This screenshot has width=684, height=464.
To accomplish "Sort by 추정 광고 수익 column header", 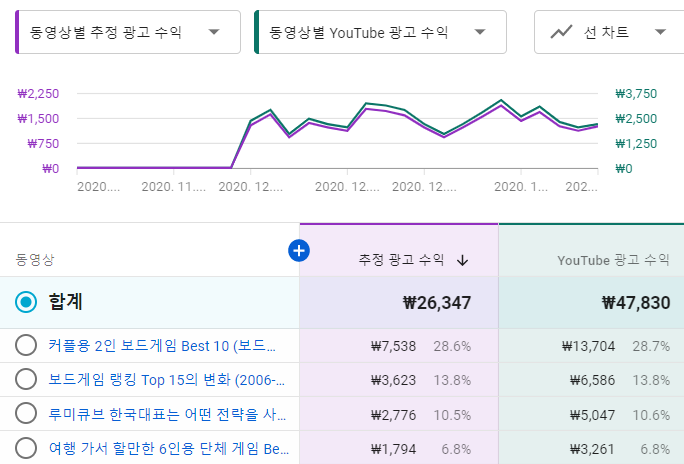I will pyautogui.click(x=401, y=260).
